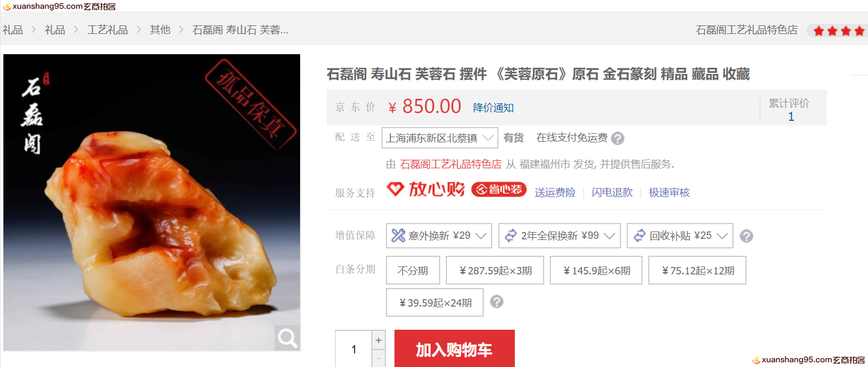Click the Baitiao installment help icon
The height and width of the screenshot is (367, 868).
click(x=497, y=302)
